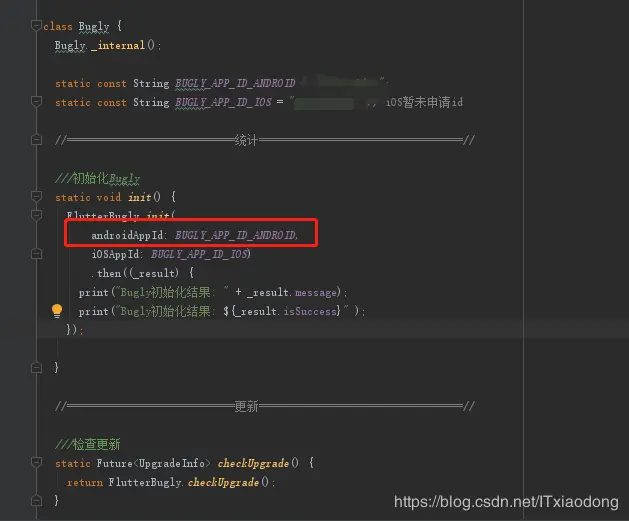
Task: Toggle fold end marker of checkUpgrade method
Action: tap(36, 501)
